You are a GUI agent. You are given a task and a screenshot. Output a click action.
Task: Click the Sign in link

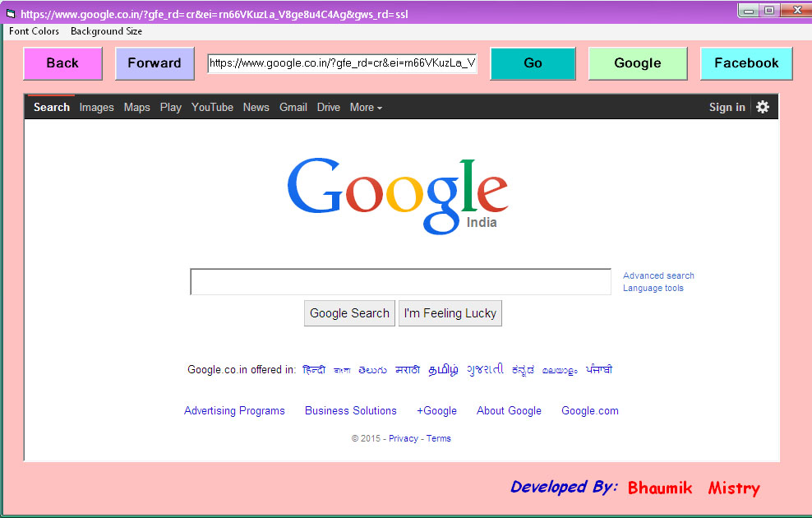(727, 107)
